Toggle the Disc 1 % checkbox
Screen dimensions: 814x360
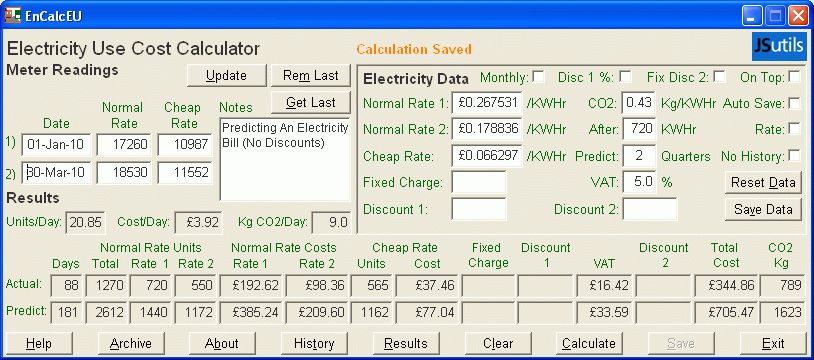(x=626, y=77)
